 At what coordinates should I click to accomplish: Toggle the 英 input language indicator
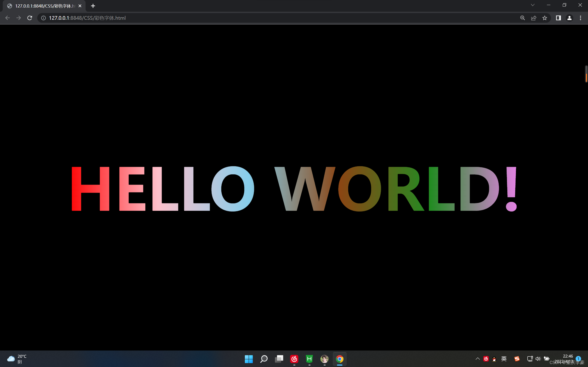click(504, 359)
